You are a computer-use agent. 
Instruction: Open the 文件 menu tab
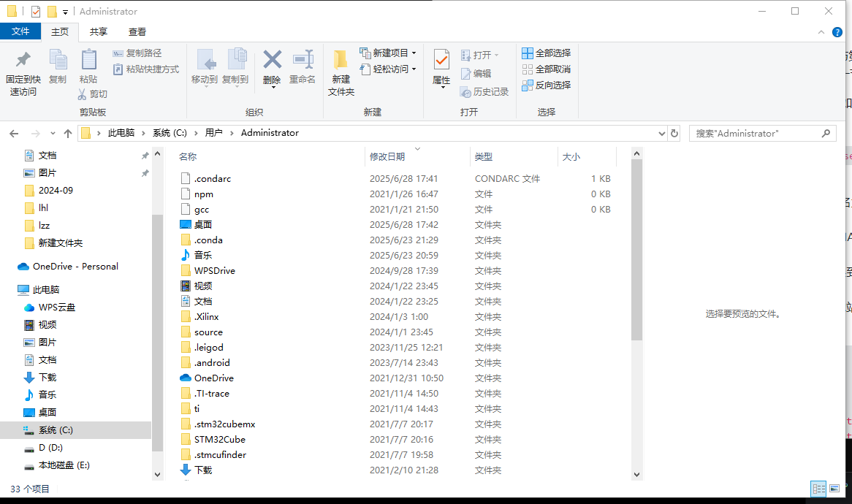coord(20,31)
